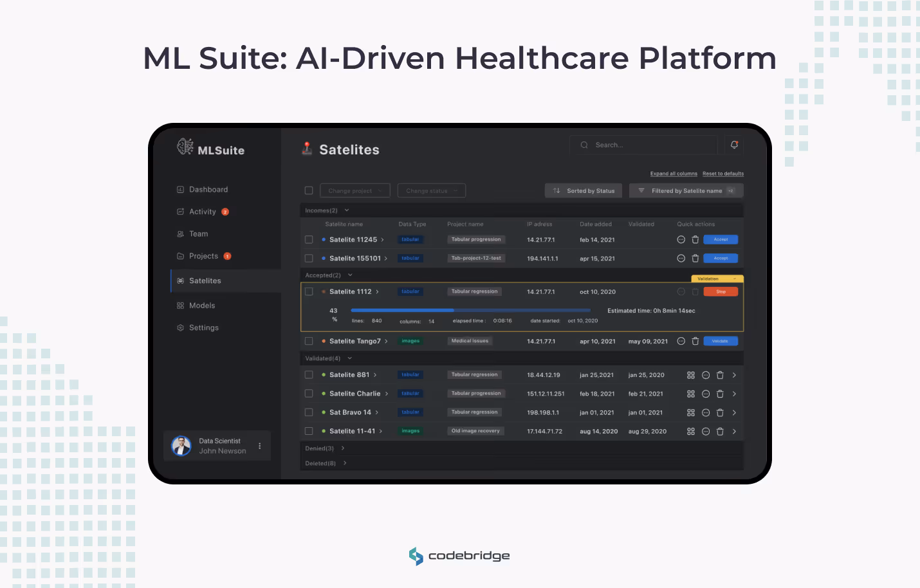Viewport: 920px width, 588px height.
Task: Open the notifications bell
Action: click(x=734, y=145)
